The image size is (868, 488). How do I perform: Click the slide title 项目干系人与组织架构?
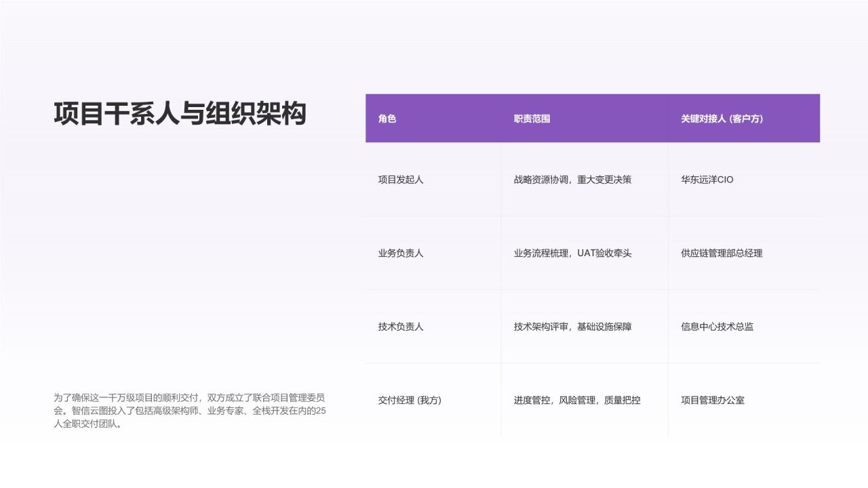[x=180, y=113]
